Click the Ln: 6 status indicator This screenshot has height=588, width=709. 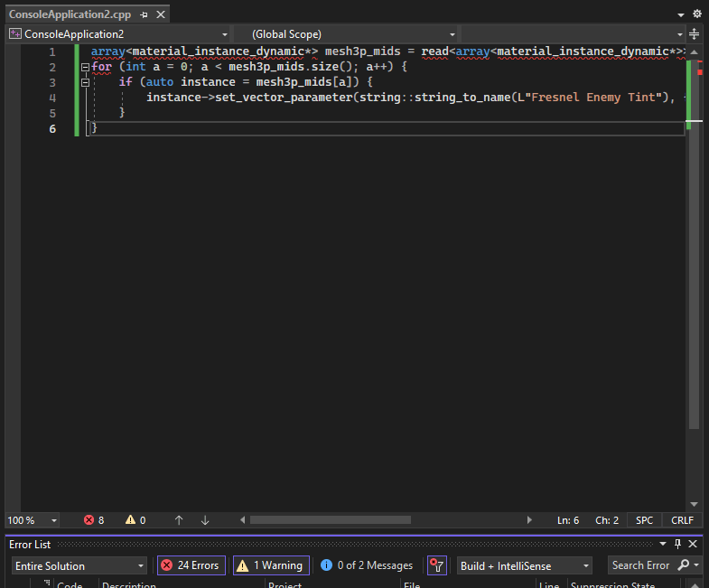(x=568, y=520)
